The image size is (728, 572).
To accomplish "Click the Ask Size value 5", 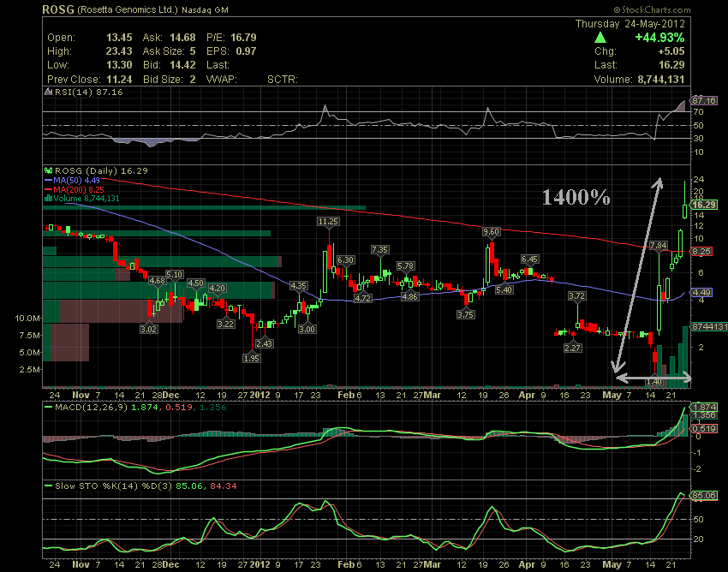I will [192, 51].
